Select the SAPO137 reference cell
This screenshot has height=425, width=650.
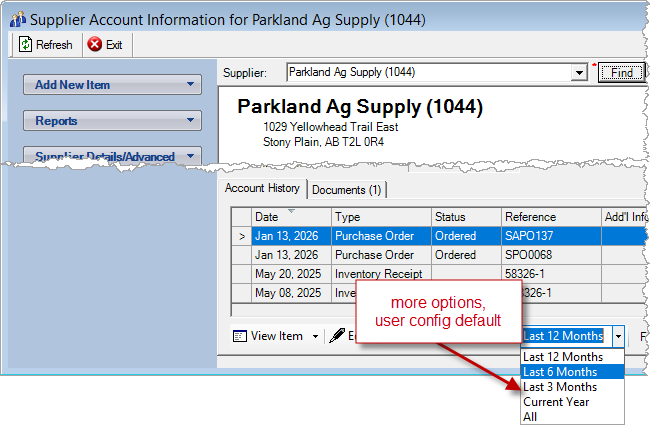551,236
